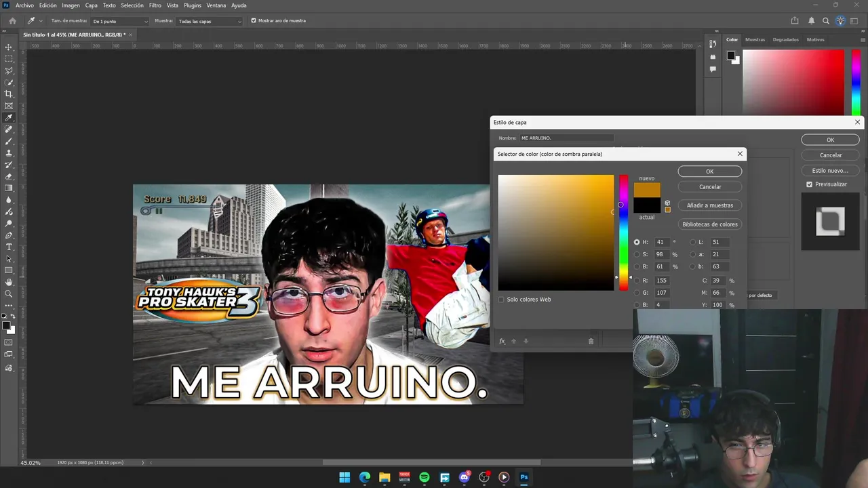This screenshot has height=488, width=868.
Task: Click the Photoshop home icon
Action: (x=12, y=21)
